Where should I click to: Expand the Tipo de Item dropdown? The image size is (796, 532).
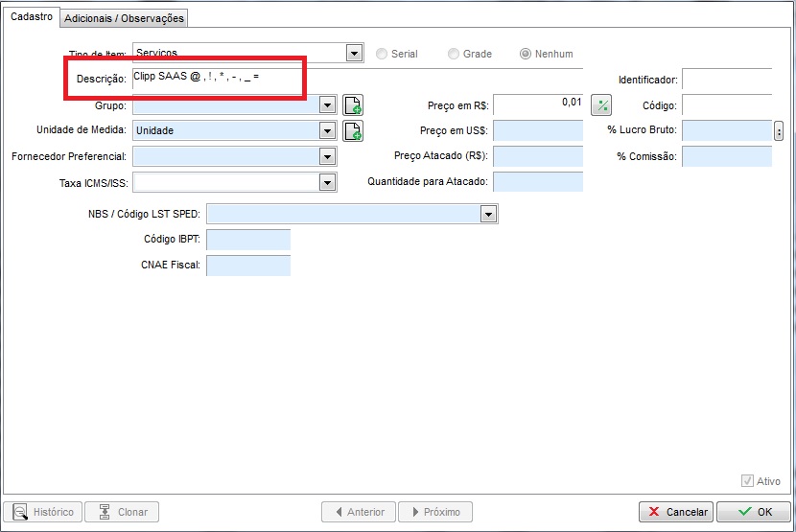[354, 54]
